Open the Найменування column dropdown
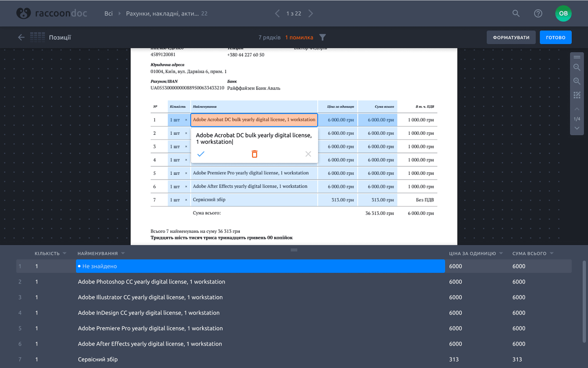588x368 pixels. (x=123, y=253)
